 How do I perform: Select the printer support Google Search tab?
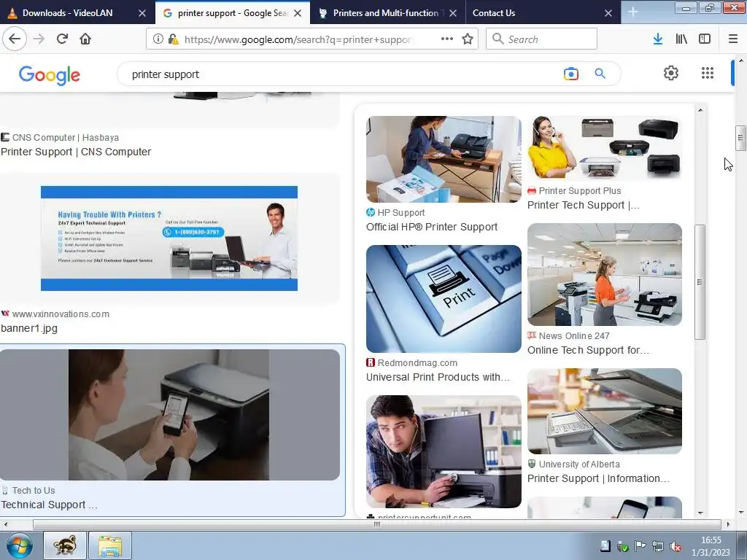click(233, 13)
